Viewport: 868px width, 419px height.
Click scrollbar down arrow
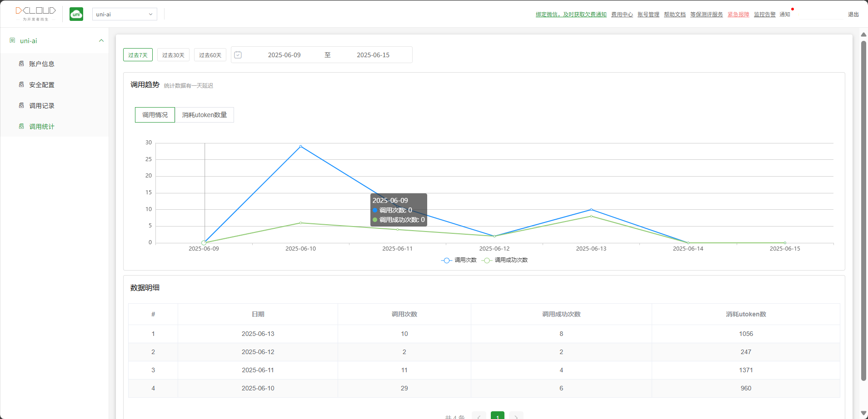(863, 413)
